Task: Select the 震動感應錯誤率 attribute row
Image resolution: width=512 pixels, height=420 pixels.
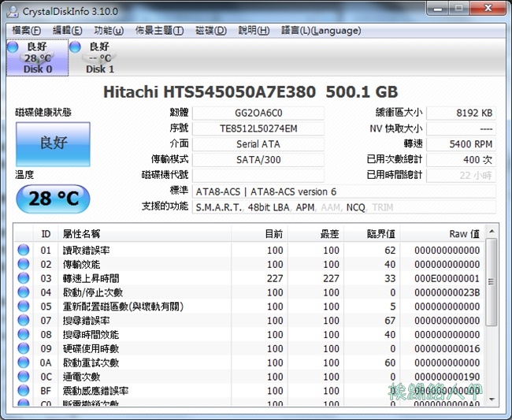Action: click(250, 391)
